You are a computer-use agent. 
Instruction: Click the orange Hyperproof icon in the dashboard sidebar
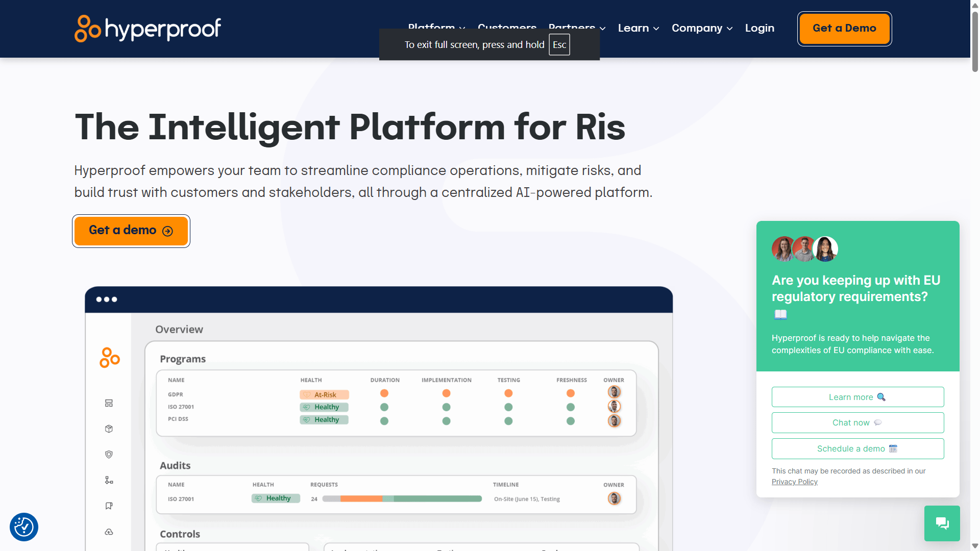point(110,358)
